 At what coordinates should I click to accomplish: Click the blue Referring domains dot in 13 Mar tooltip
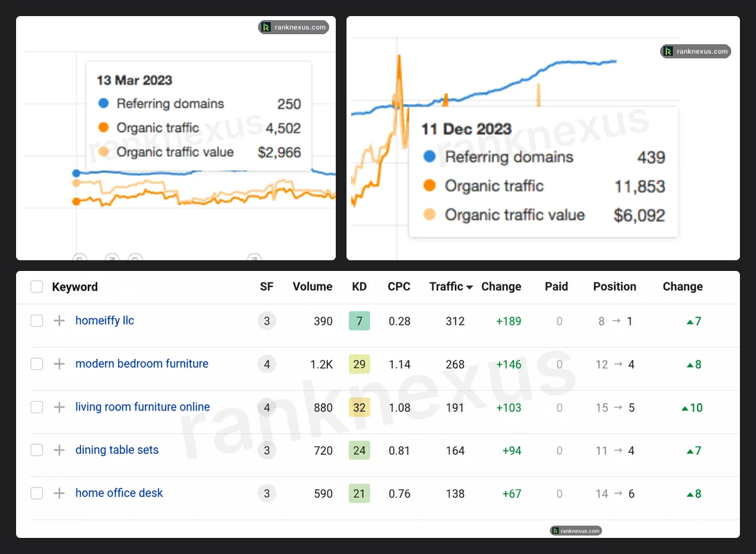coord(103,103)
